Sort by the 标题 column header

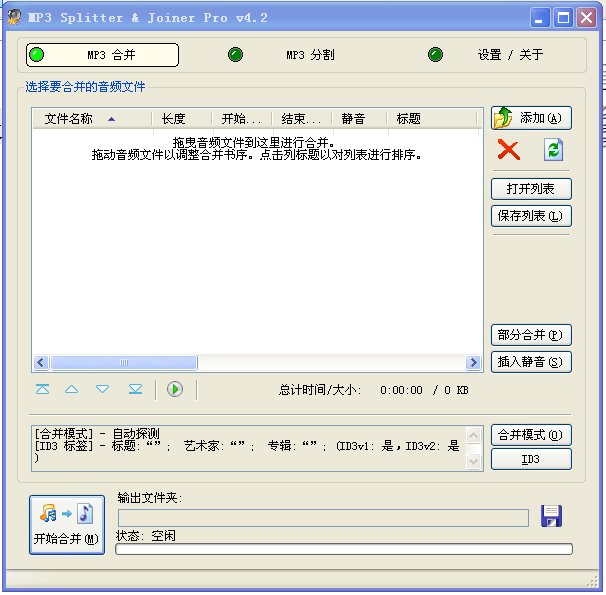tap(432, 119)
